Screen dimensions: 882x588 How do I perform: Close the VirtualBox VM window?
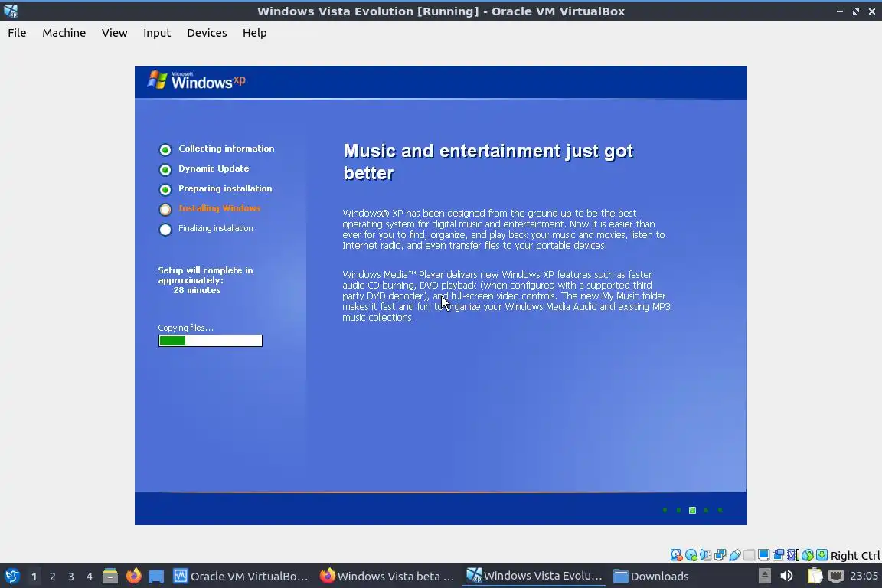pyautogui.click(x=872, y=11)
